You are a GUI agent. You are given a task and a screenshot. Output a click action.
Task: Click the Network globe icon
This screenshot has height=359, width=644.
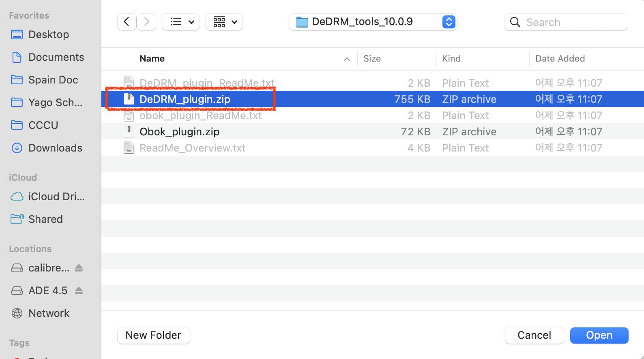pyautogui.click(x=17, y=313)
